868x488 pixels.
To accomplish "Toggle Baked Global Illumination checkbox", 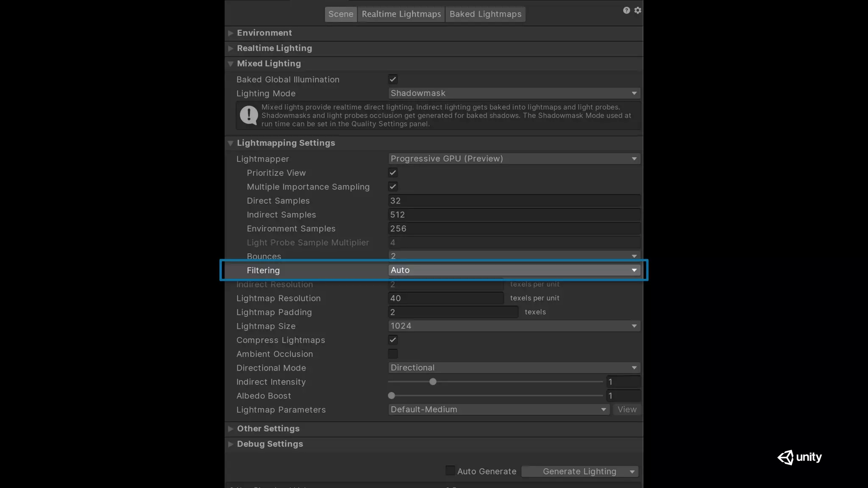I will (x=393, y=79).
